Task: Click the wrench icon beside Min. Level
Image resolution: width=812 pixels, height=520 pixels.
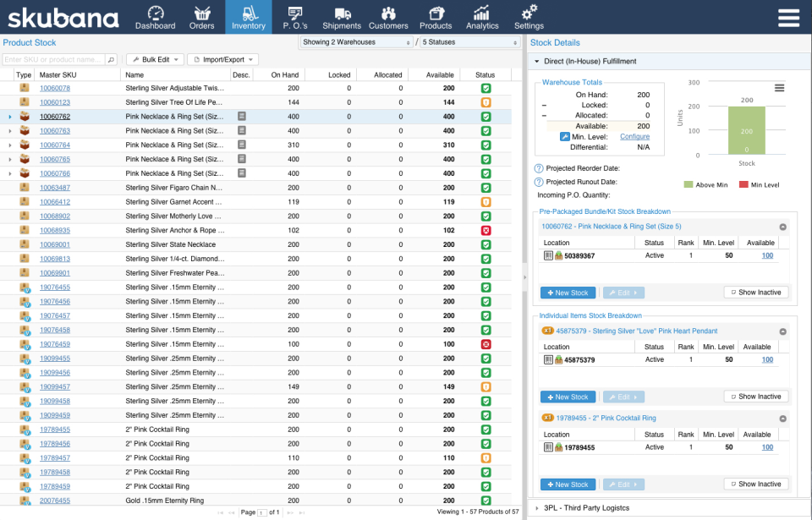Action: coord(564,137)
